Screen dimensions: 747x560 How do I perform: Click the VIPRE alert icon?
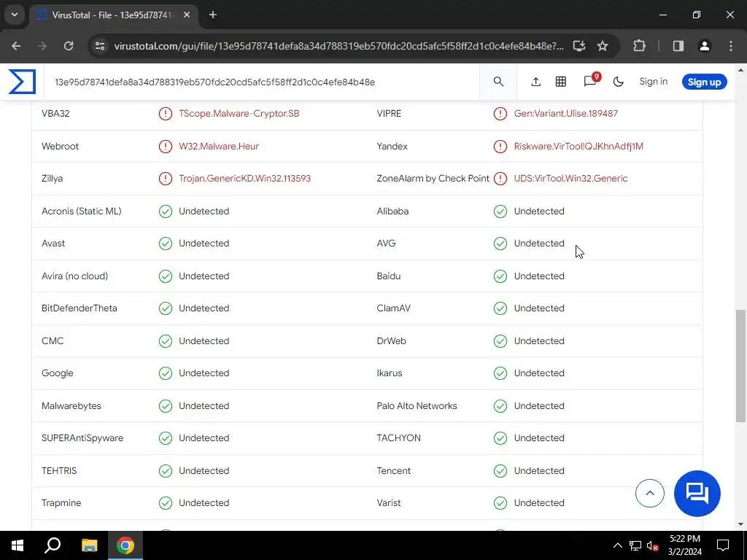coord(500,113)
